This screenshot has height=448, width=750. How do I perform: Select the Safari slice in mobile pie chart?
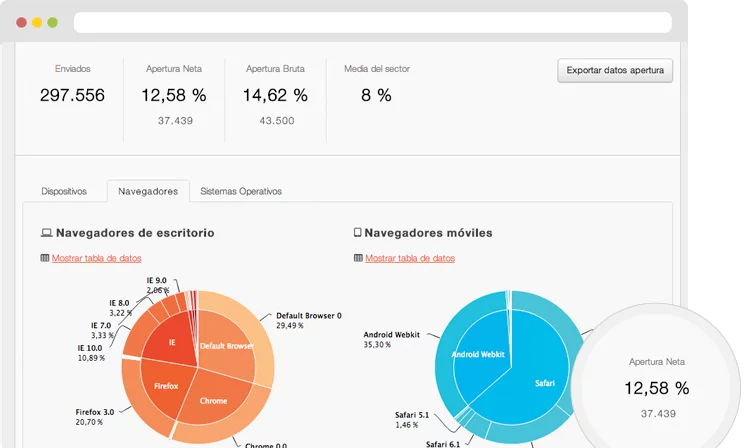(x=545, y=383)
